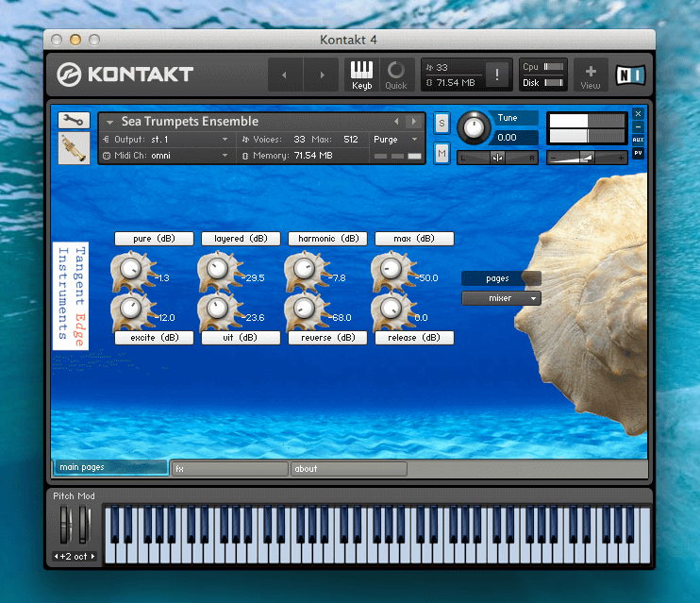Image resolution: width=700 pixels, height=603 pixels.
Task: Minimize instrument view with minus button
Action: pos(638,126)
